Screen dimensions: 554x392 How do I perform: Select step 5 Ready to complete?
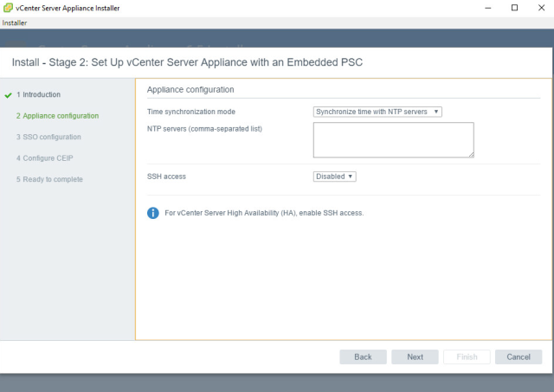click(x=49, y=179)
